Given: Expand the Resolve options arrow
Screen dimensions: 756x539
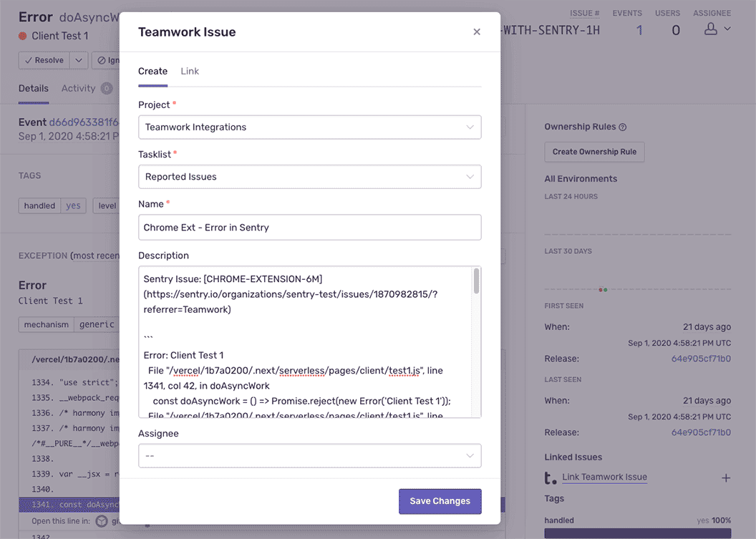Looking at the screenshot, I should (79, 61).
